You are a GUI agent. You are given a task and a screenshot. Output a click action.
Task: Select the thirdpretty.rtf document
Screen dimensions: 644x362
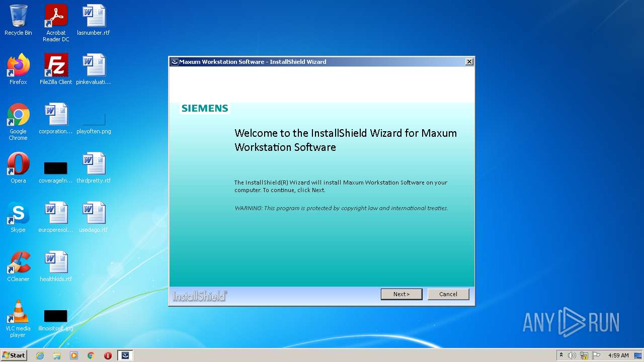pyautogui.click(x=94, y=168)
